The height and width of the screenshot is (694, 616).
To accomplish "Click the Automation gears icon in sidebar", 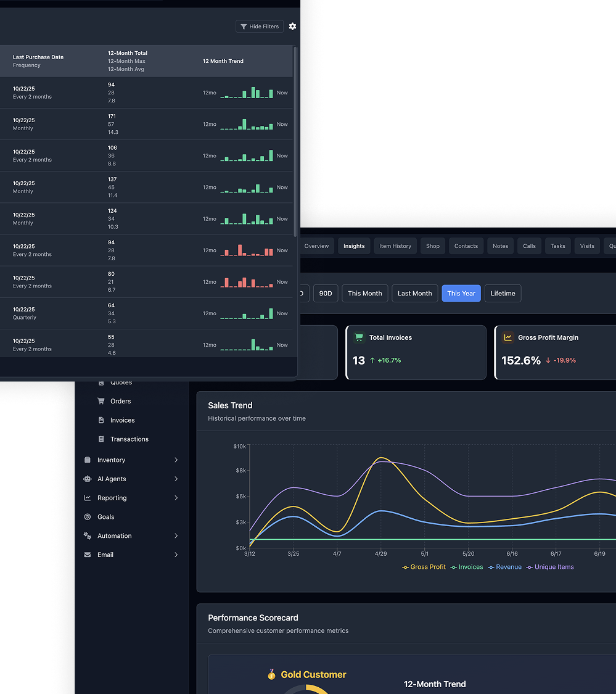I will [88, 536].
